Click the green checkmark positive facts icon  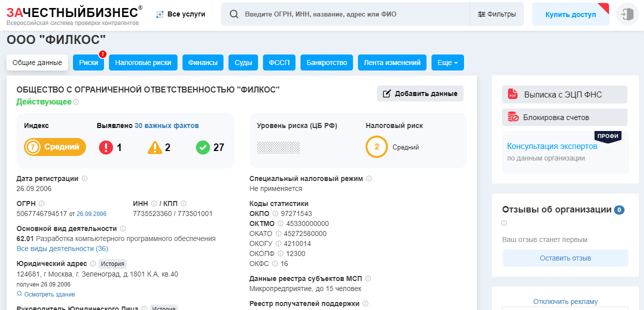pyautogui.click(x=202, y=147)
